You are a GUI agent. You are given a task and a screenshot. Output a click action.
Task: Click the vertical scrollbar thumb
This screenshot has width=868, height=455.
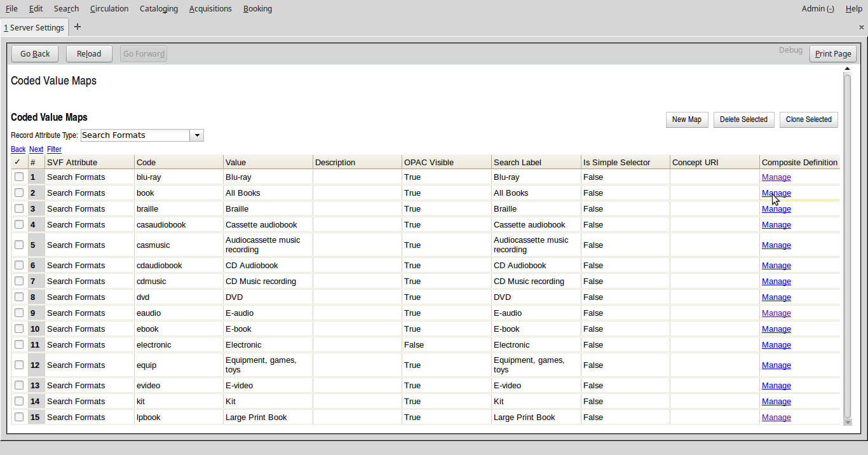pyautogui.click(x=847, y=245)
